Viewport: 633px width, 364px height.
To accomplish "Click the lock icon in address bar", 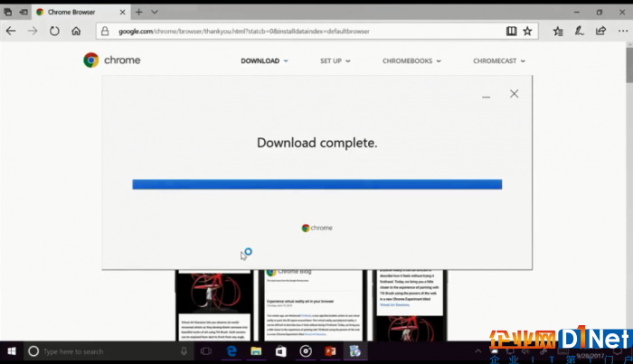I will click(x=105, y=31).
